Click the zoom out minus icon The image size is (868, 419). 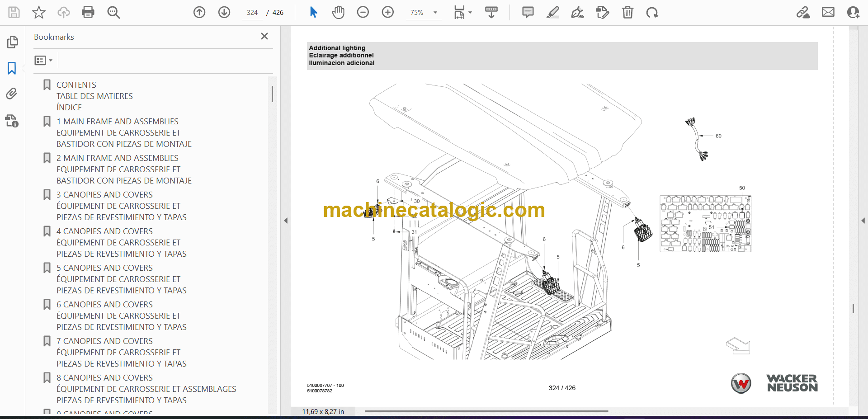click(x=363, y=12)
